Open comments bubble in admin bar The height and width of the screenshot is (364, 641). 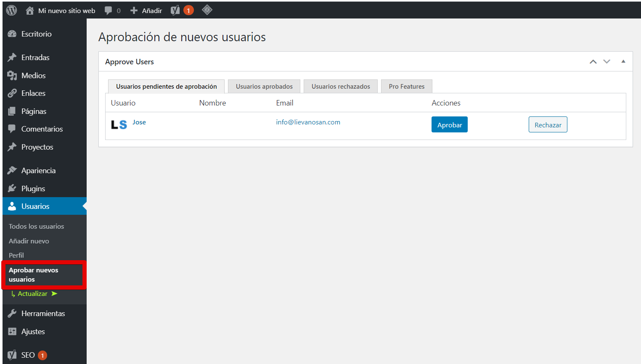(x=108, y=11)
